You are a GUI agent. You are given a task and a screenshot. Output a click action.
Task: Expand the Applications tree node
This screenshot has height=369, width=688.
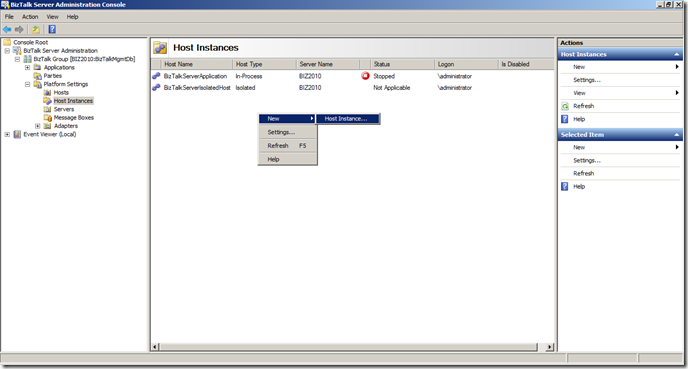tap(27, 67)
